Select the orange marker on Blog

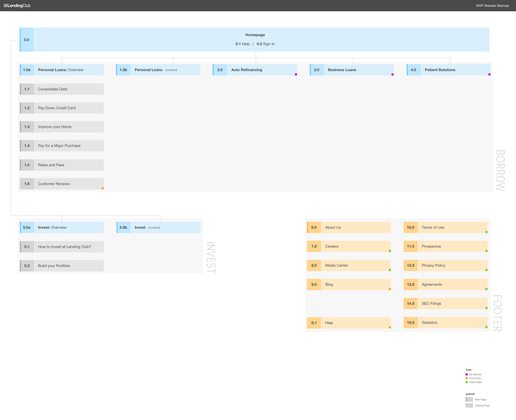coord(390,289)
